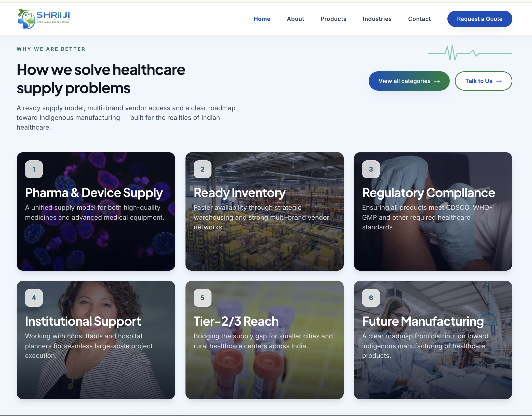Open the About page
Screen dimensions: 532x416
(x=296, y=19)
